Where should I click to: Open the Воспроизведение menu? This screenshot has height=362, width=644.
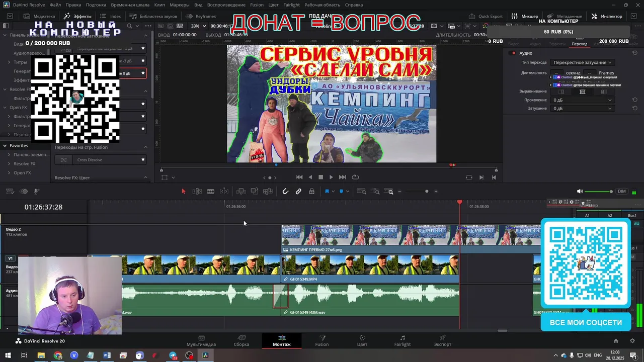(226, 5)
